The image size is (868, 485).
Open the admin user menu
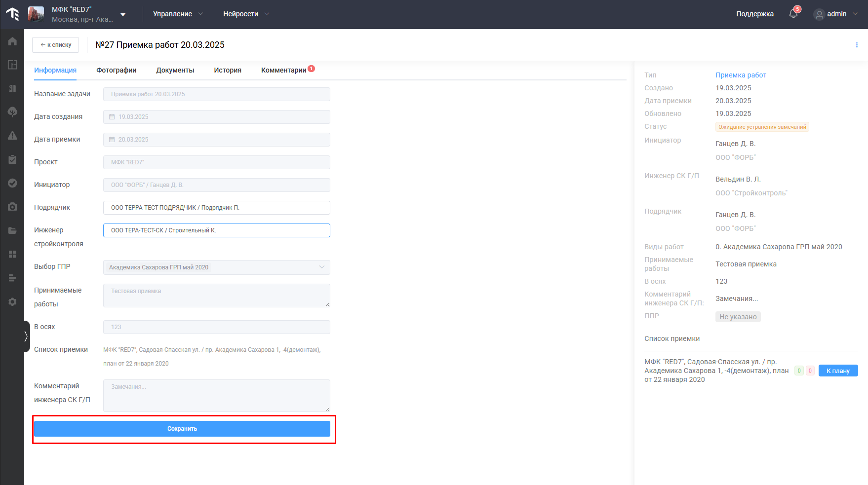point(836,14)
